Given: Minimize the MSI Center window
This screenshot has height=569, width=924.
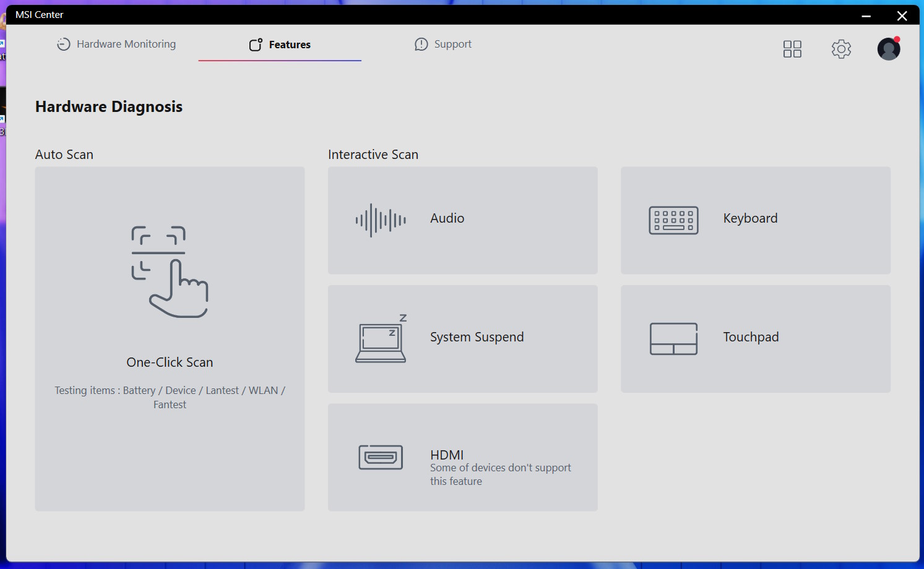Looking at the screenshot, I should coord(866,15).
